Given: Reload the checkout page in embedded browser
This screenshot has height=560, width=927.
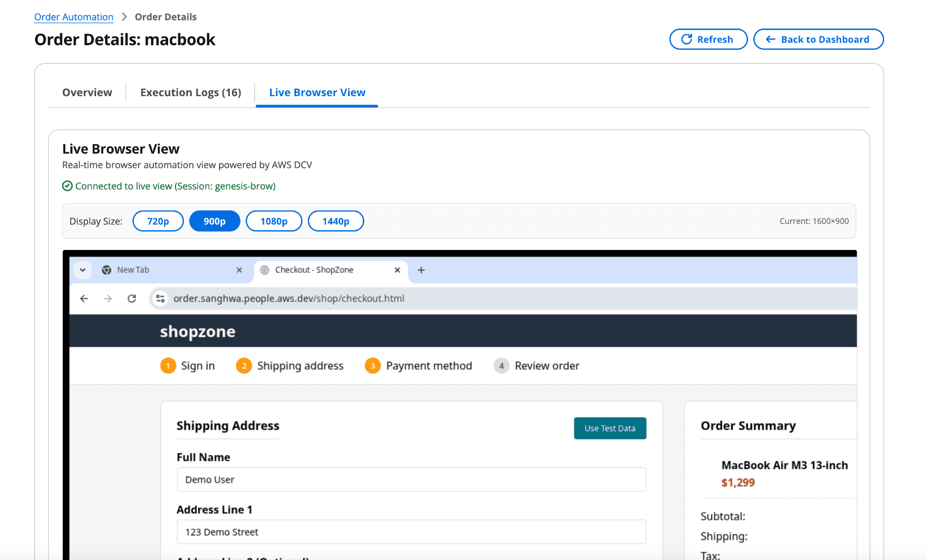Looking at the screenshot, I should [x=132, y=299].
